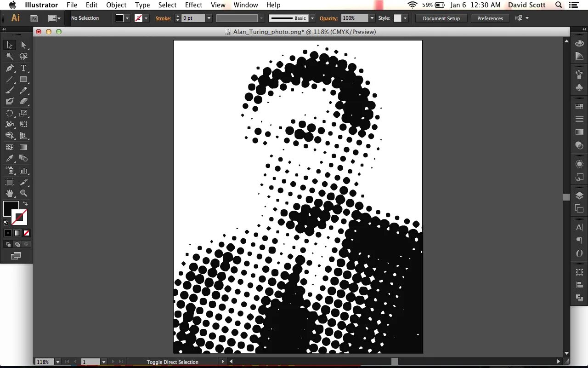Click the Stroke panel link

point(163,18)
